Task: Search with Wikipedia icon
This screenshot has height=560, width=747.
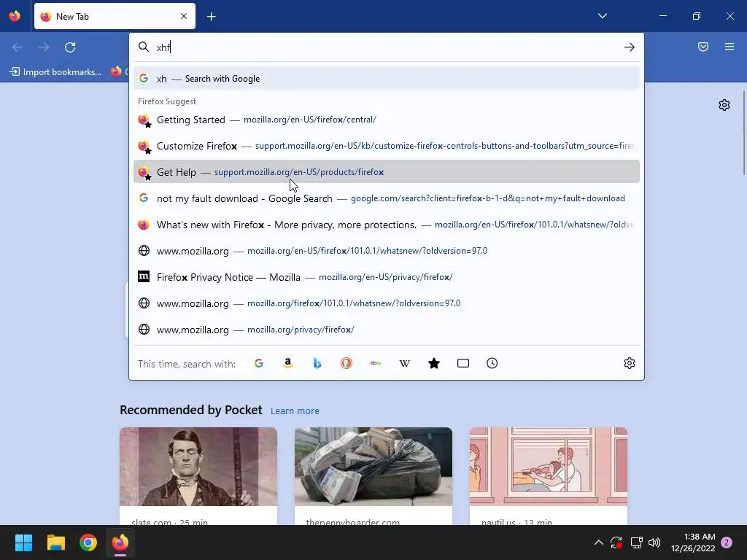Action: (x=404, y=363)
